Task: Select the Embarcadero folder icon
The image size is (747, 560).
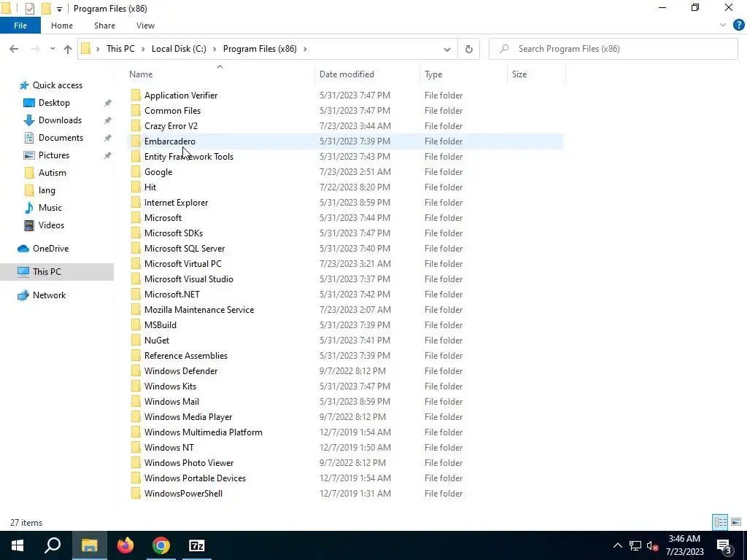Action: [136, 141]
